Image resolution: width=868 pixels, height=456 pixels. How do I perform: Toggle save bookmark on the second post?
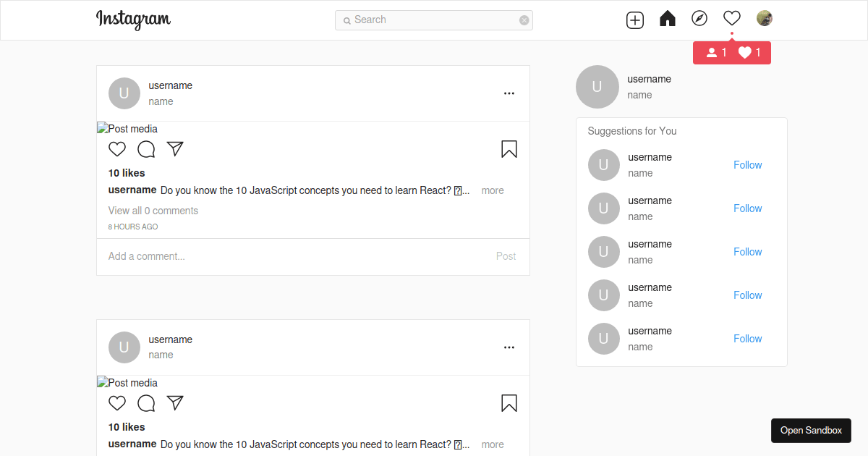[x=509, y=402]
